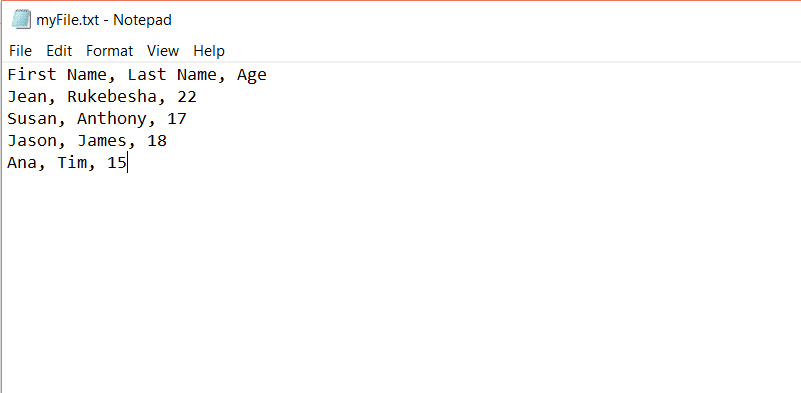Open the Format menu
Screen dimensions: 801x393
(x=109, y=51)
